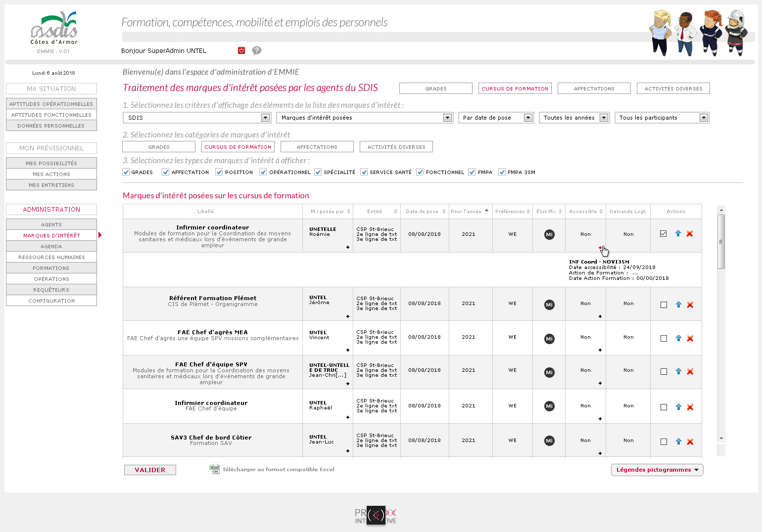Open Par date de pose dropdown

pos(496,118)
